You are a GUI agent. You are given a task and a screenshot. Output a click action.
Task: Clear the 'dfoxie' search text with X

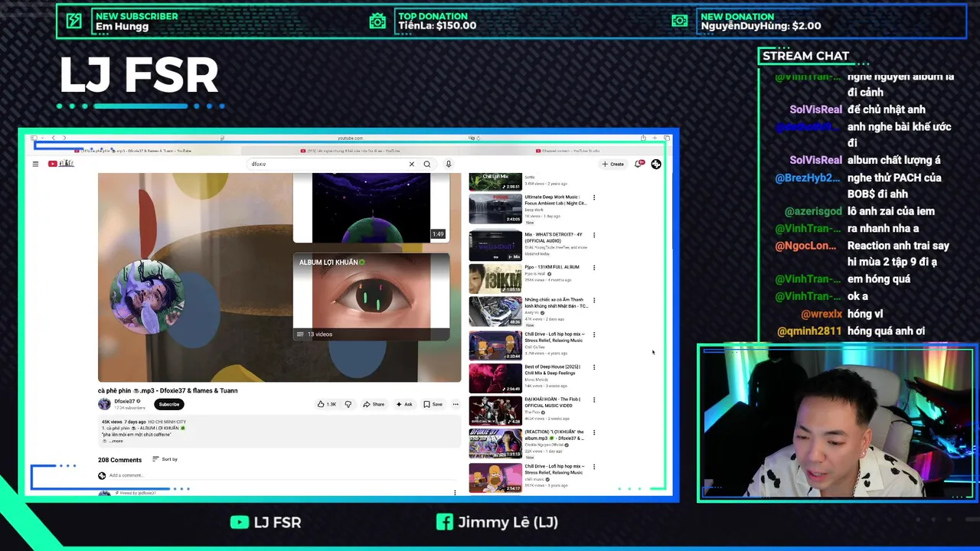point(411,164)
